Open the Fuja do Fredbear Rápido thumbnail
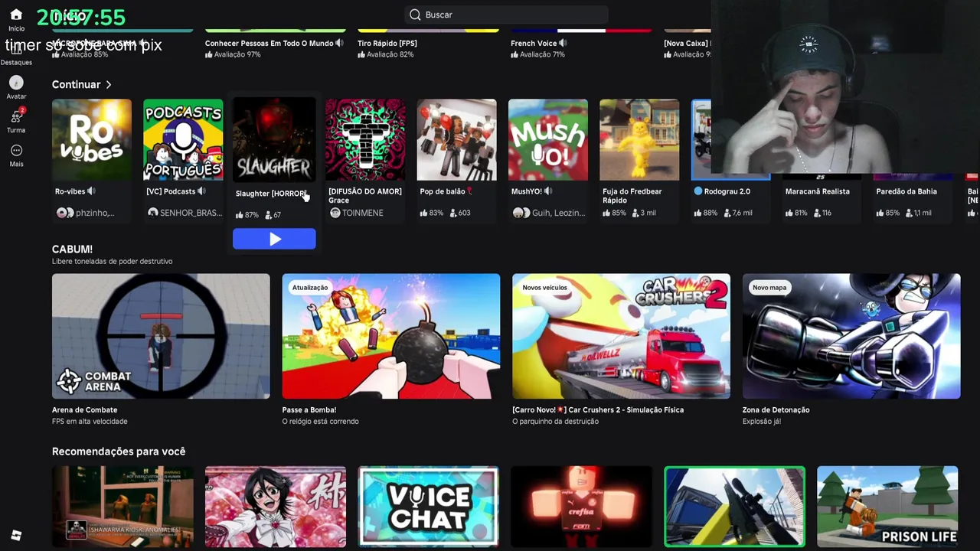 (x=639, y=139)
